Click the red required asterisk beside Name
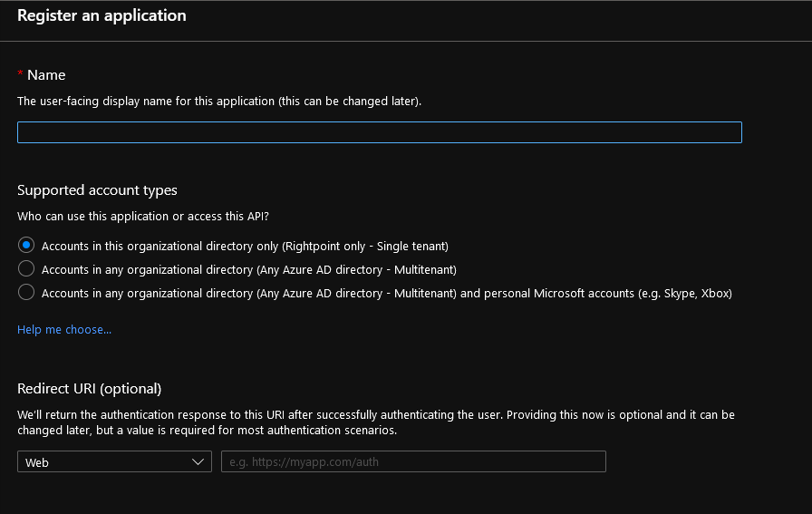 [20, 73]
